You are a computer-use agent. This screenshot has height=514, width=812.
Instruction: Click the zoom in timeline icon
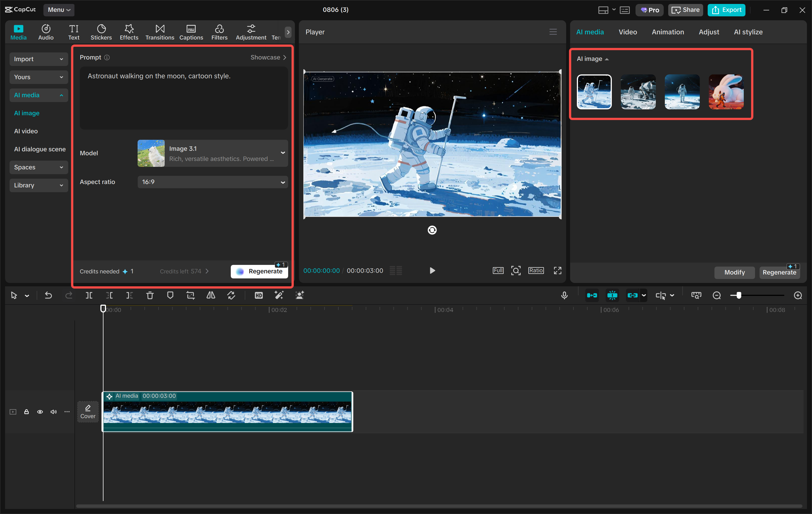[798, 295]
